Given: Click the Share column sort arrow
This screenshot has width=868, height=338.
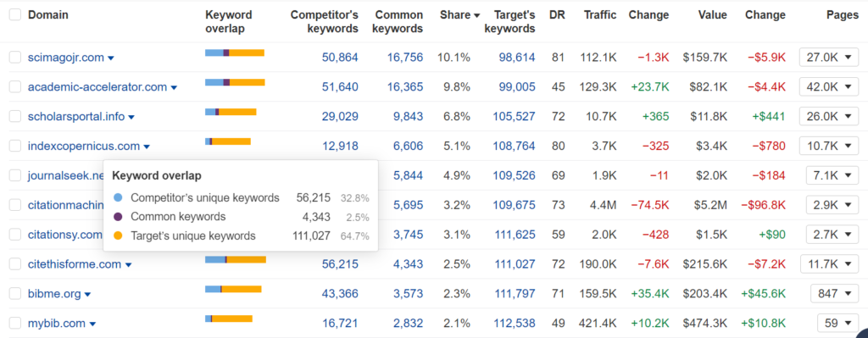Looking at the screenshot, I should pos(476,15).
